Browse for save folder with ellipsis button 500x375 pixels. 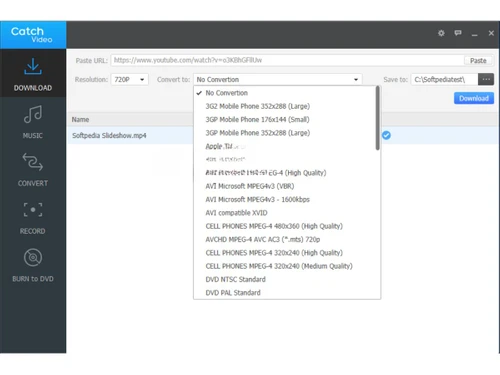point(486,79)
